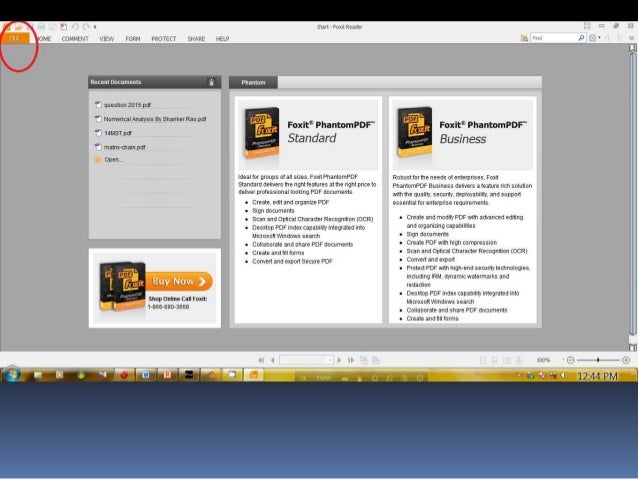Click the zoom in plus button
Screen dimensions: 638x479
pos(626,360)
